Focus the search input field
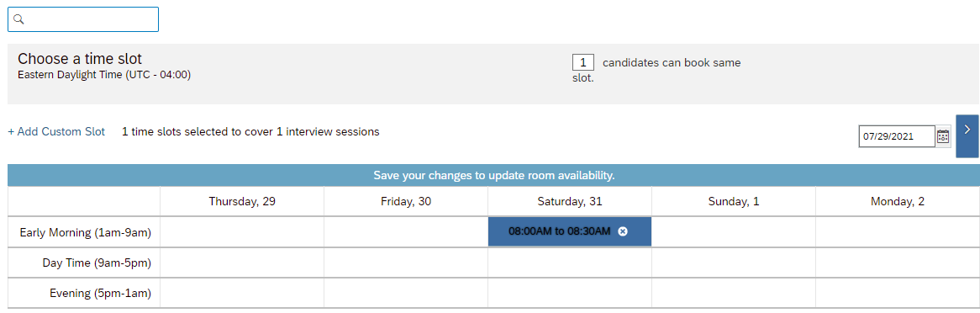 tap(83, 19)
